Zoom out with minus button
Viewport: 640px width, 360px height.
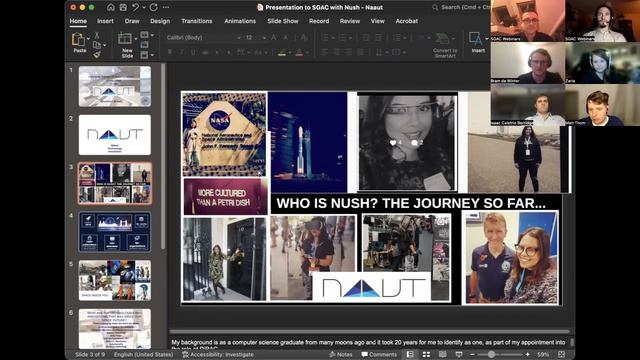click(472, 354)
